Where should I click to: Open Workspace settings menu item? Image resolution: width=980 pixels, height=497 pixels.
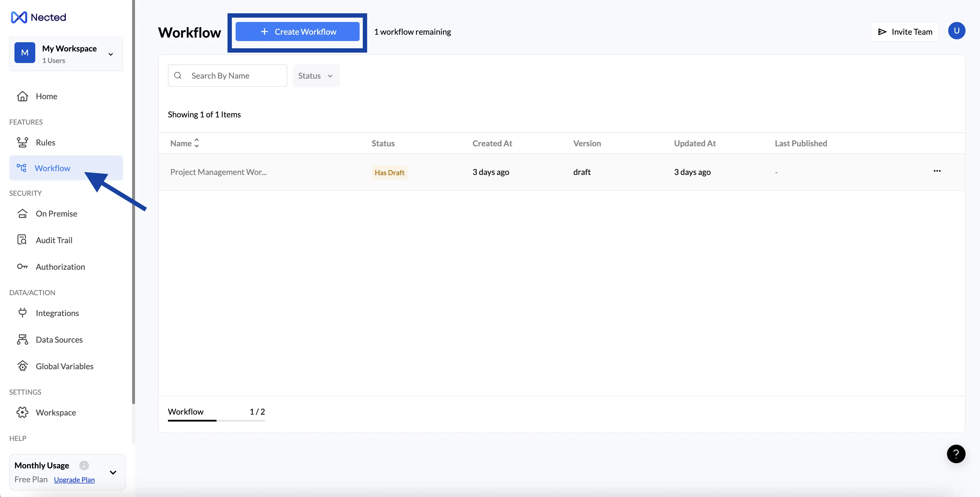tap(56, 413)
